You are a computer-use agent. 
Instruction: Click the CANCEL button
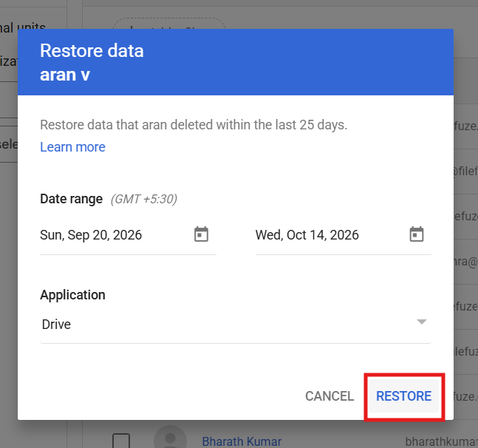330,396
